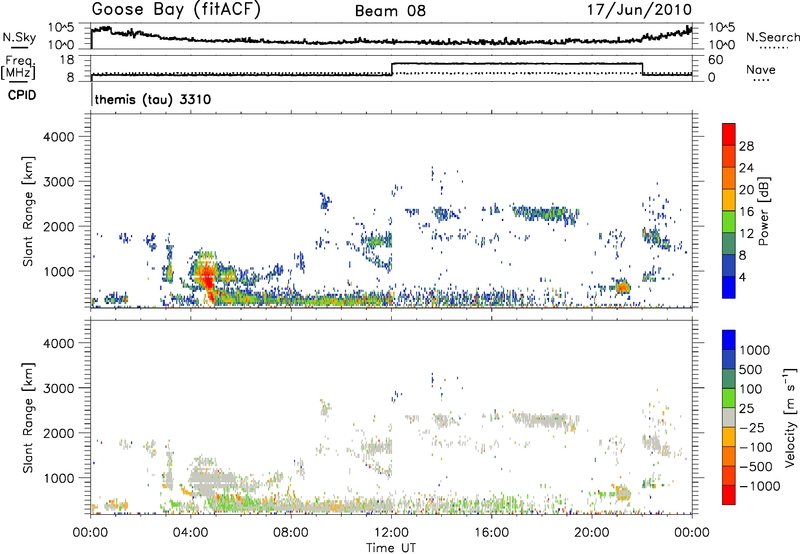Image resolution: width=800 pixels, height=554 pixels.
Task: Click the 2000 range tick in power panel
Action: 58,227
